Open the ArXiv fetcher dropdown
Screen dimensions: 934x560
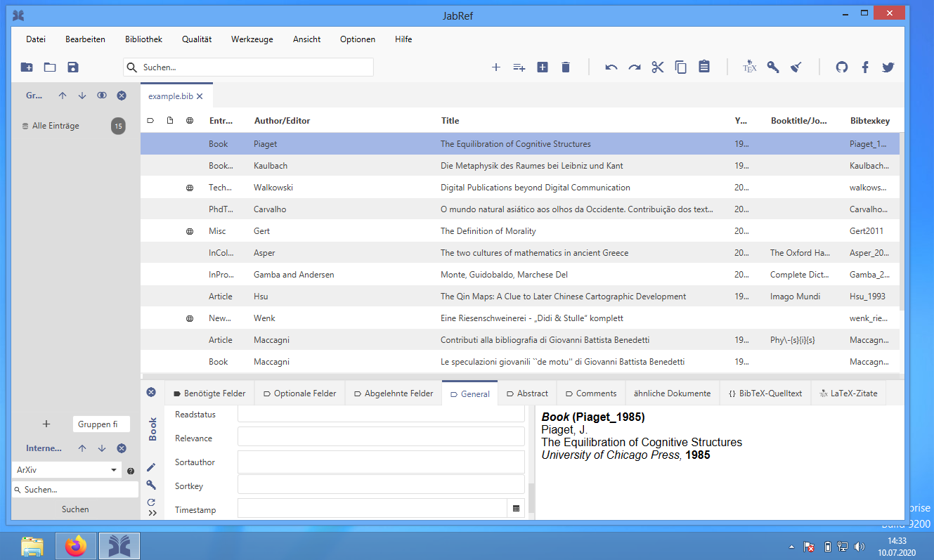point(114,470)
